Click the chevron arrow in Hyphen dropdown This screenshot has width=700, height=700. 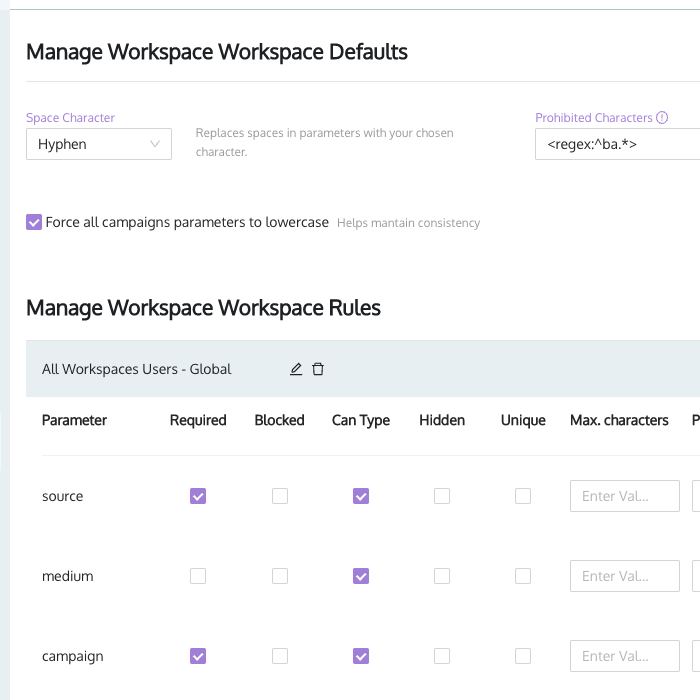(155, 144)
